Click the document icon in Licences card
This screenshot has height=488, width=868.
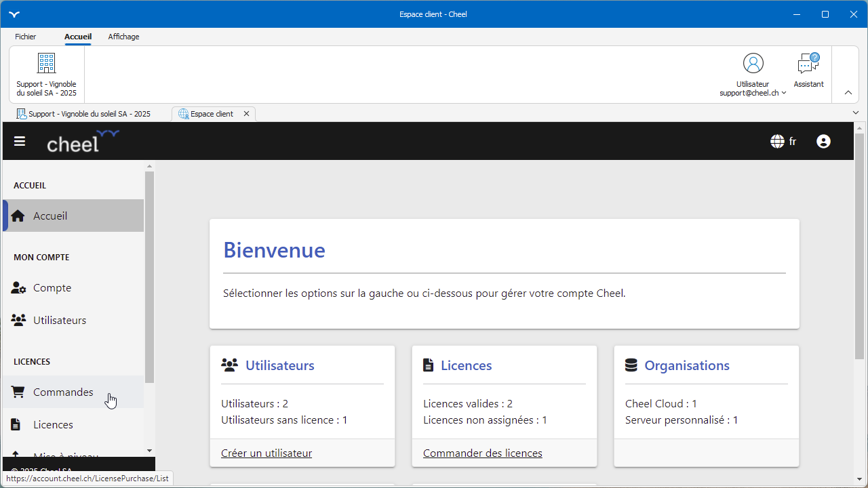point(428,365)
